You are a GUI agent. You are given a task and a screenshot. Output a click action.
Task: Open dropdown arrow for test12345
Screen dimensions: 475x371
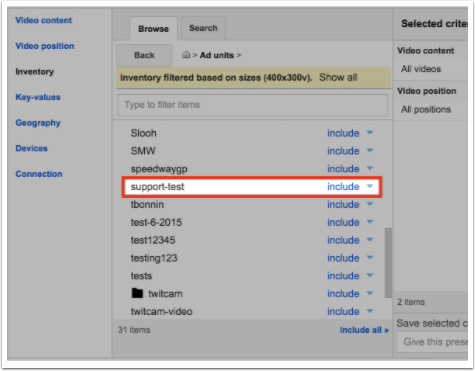(370, 240)
